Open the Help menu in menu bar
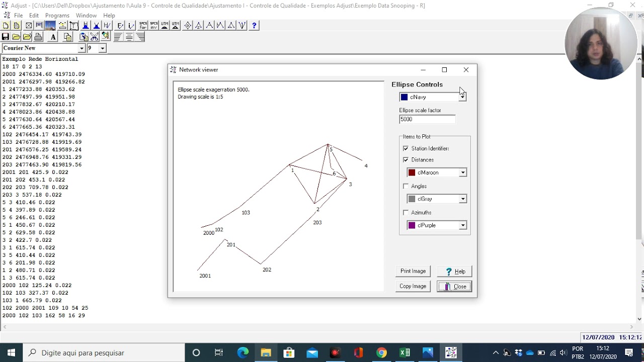The image size is (644, 362). tap(109, 15)
